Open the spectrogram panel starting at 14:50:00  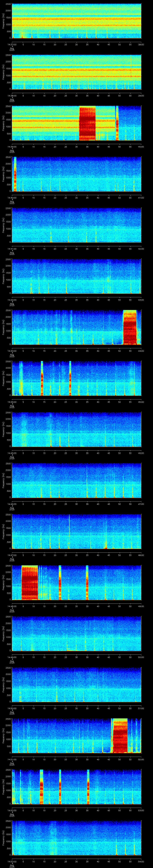point(77,685)
